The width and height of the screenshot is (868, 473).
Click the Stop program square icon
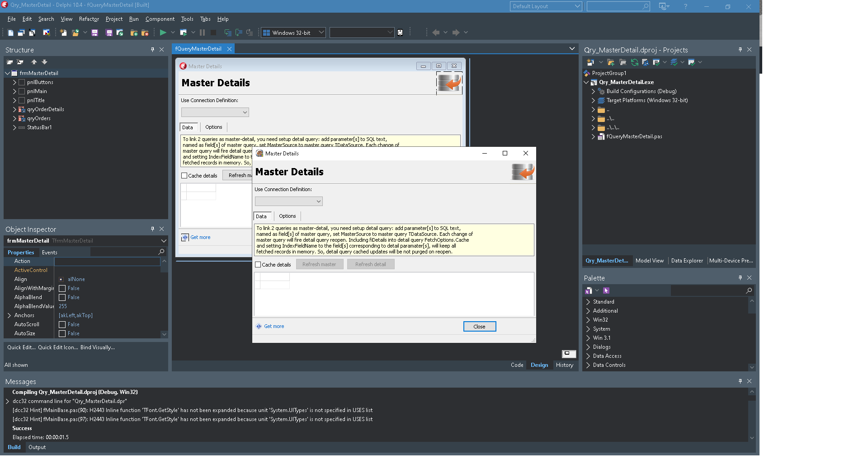[x=213, y=33]
